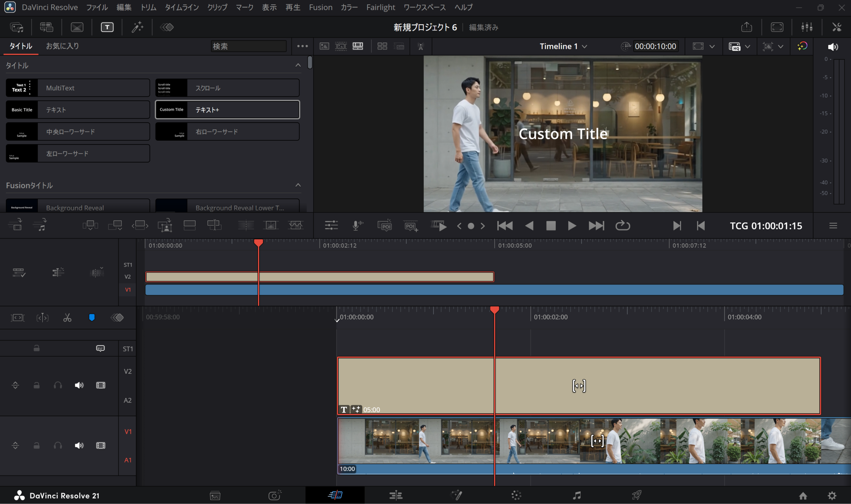Add a blue marker with marker icon
This screenshot has height=504, width=851.
click(92, 317)
